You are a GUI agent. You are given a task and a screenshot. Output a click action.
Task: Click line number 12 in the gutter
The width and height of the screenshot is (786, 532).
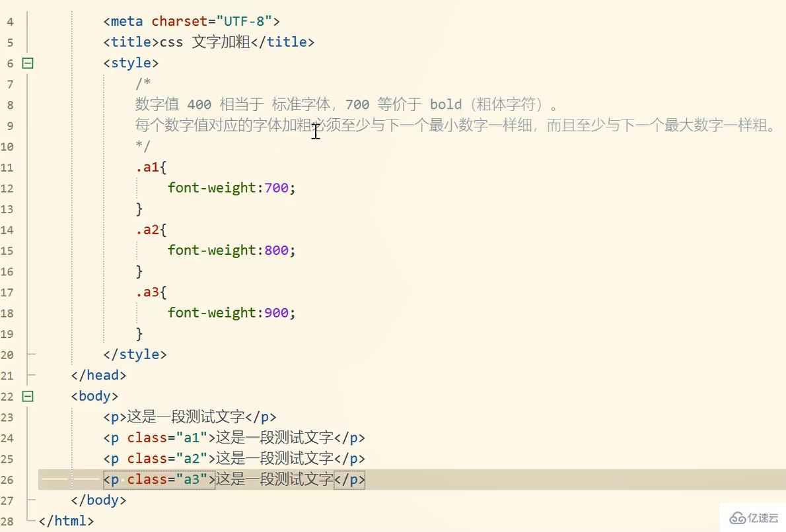coord(7,188)
